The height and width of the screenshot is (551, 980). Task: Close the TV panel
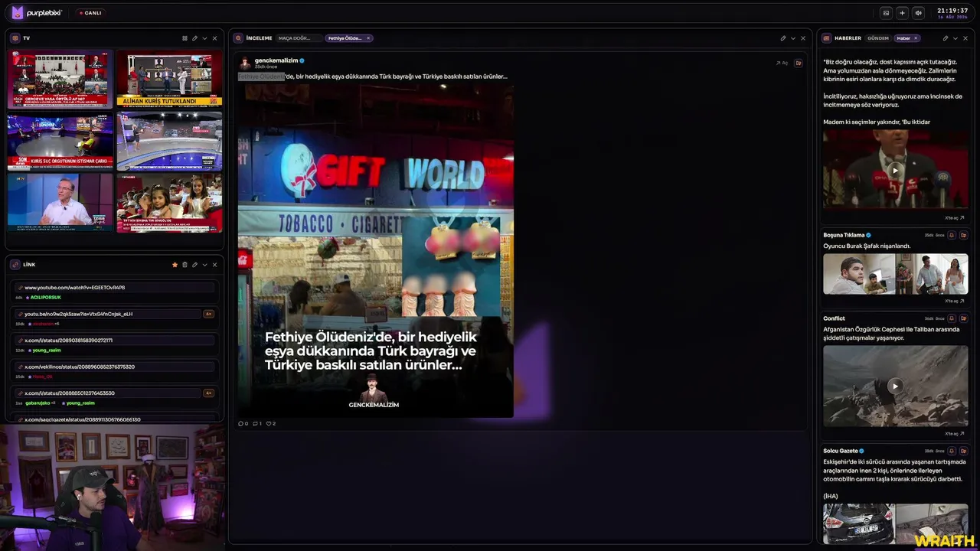(214, 38)
